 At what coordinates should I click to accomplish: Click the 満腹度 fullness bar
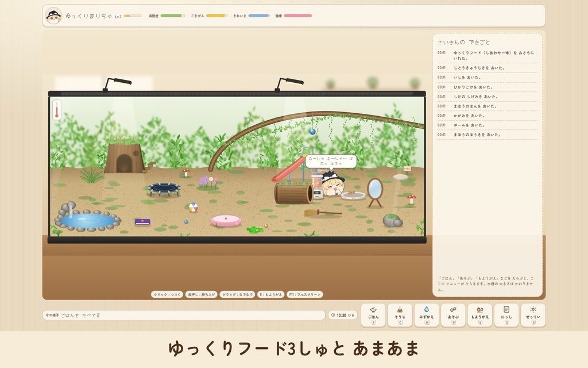(x=172, y=16)
